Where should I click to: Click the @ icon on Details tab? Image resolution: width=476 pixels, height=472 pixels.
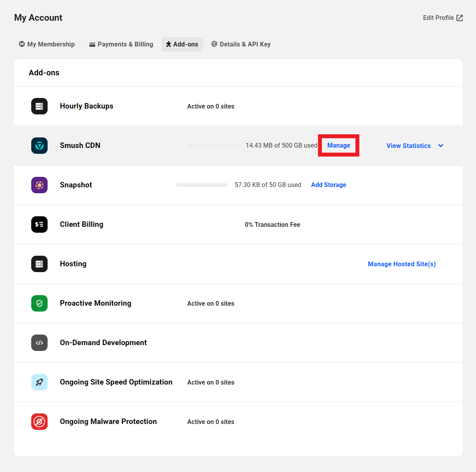pyautogui.click(x=214, y=44)
